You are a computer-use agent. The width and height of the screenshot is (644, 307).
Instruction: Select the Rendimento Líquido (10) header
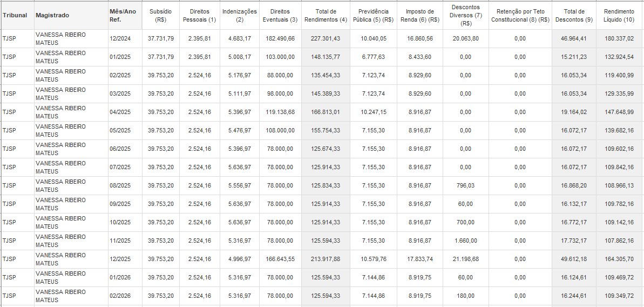point(619,16)
